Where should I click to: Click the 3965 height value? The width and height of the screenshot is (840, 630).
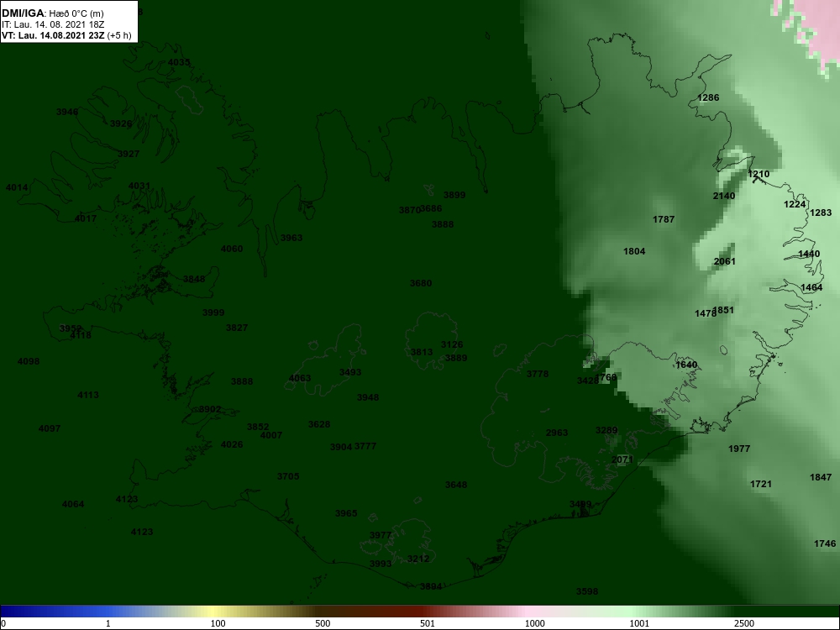(x=346, y=513)
